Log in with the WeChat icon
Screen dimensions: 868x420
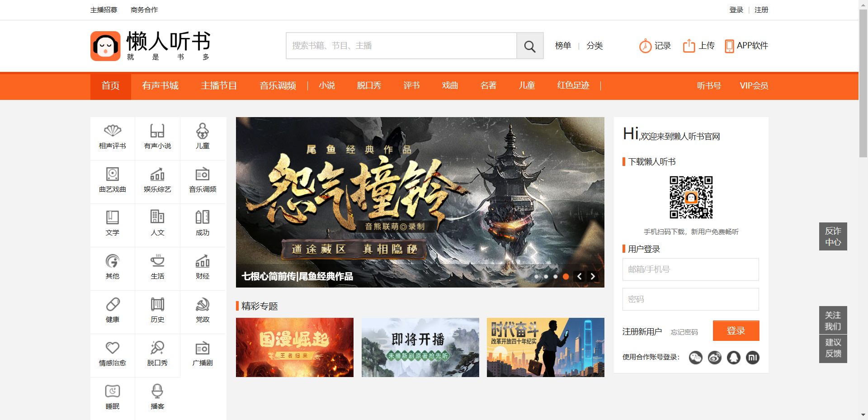pos(695,358)
